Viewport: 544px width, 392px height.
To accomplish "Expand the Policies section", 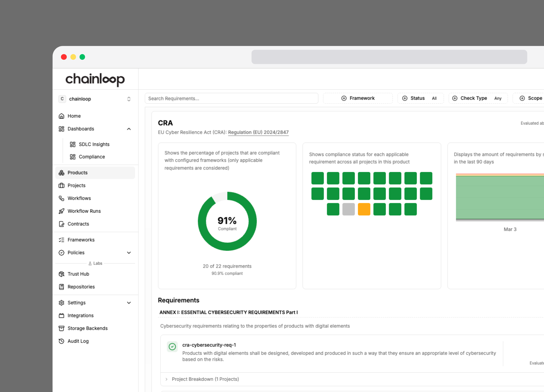I will 129,253.
